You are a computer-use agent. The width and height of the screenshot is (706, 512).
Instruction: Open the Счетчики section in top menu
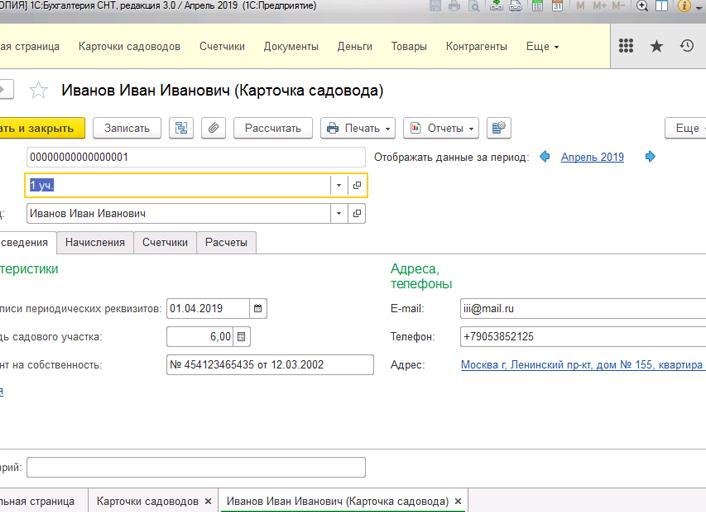pyautogui.click(x=222, y=46)
